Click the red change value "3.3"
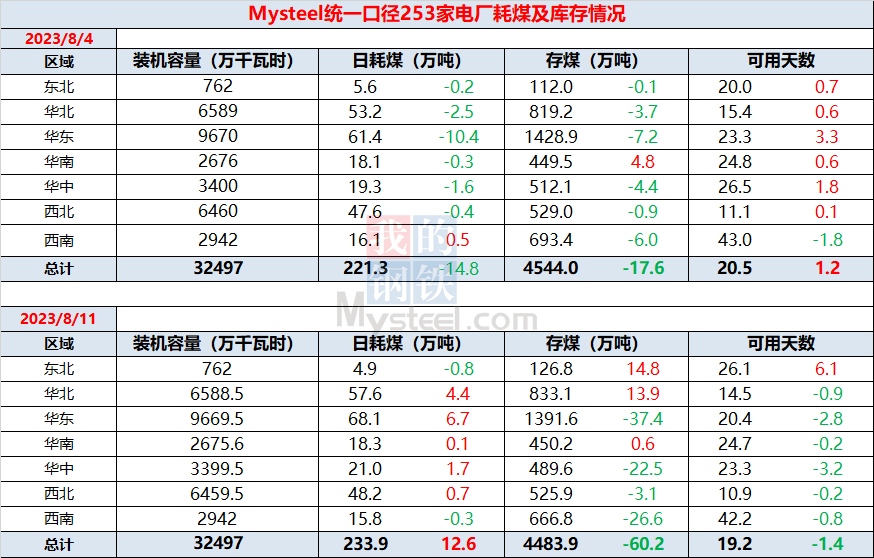This screenshot has height=558, width=874. click(827, 137)
